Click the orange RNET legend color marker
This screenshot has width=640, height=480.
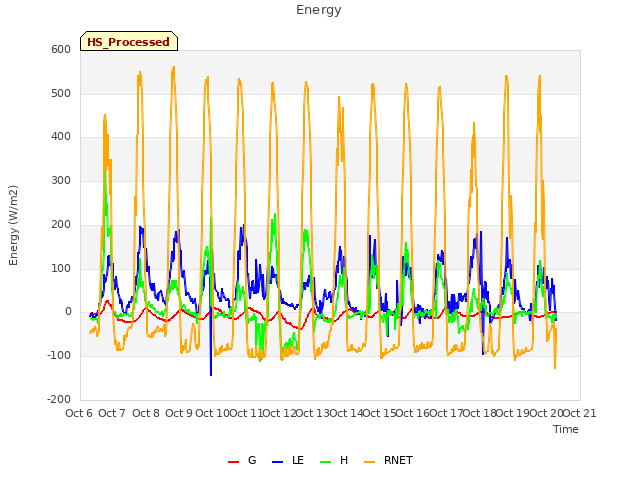click(x=369, y=462)
